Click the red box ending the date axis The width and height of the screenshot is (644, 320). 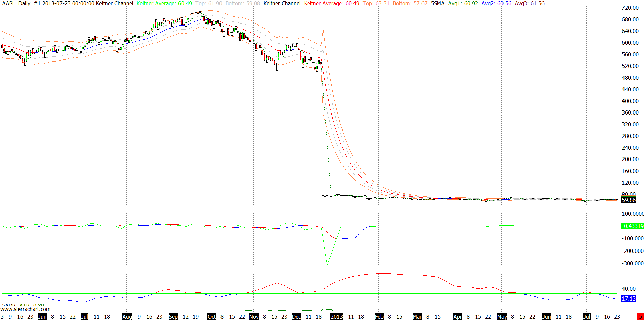click(x=640, y=317)
